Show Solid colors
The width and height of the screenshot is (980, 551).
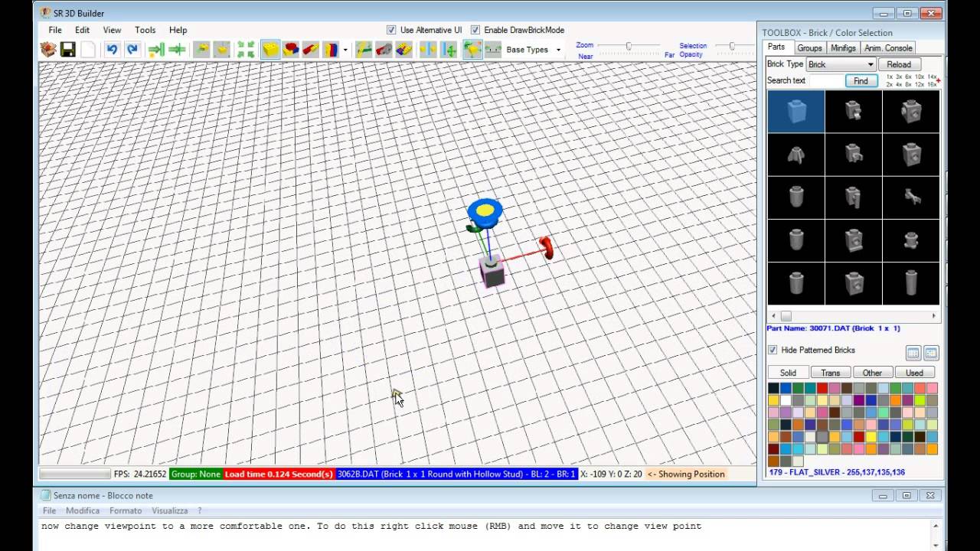[788, 373]
